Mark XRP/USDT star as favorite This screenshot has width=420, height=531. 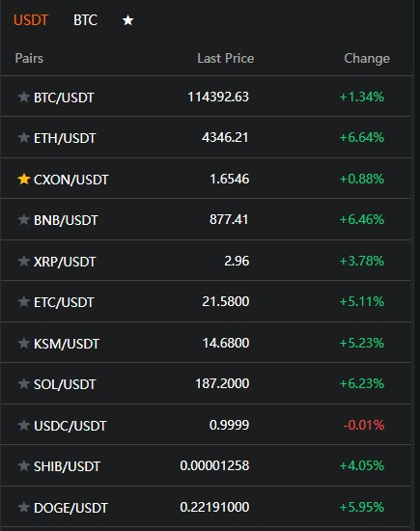pyautogui.click(x=24, y=261)
